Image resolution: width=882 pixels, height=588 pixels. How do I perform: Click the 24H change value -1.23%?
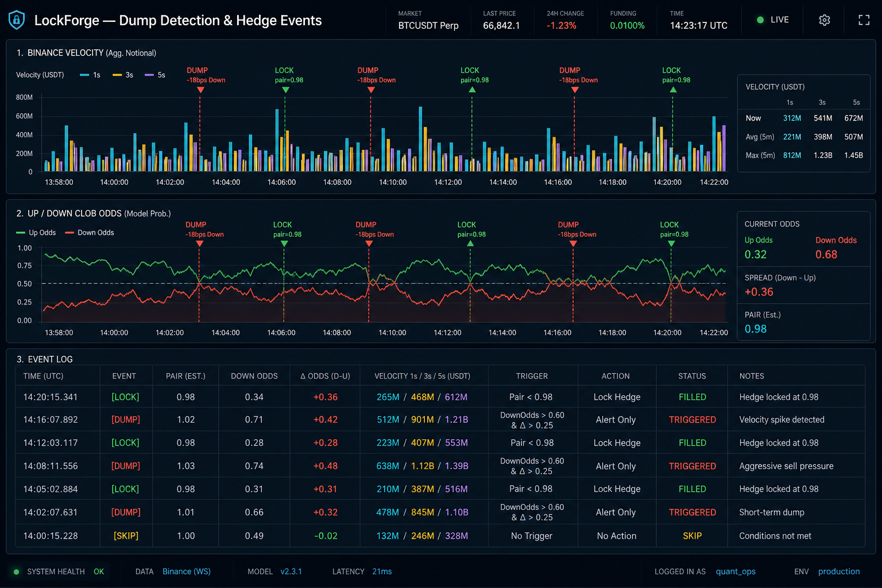pos(562,25)
